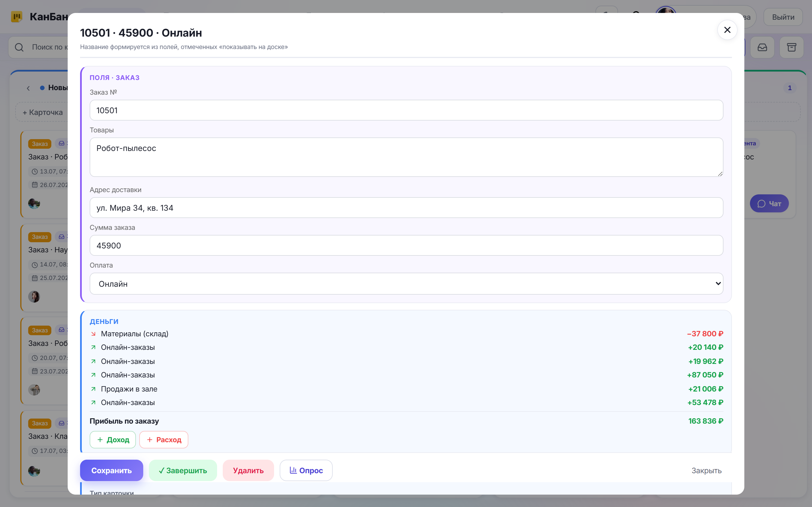
Task: Expand the Оплата dropdown
Action: (x=406, y=284)
